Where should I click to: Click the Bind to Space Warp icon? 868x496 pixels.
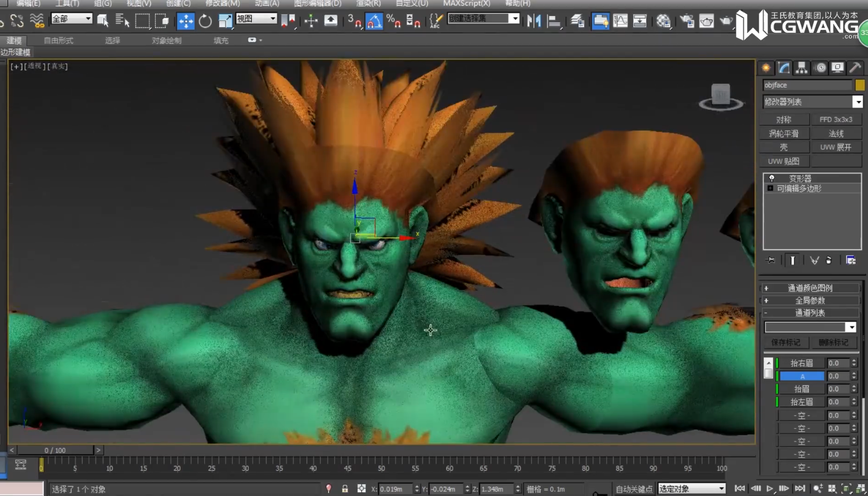(x=37, y=21)
